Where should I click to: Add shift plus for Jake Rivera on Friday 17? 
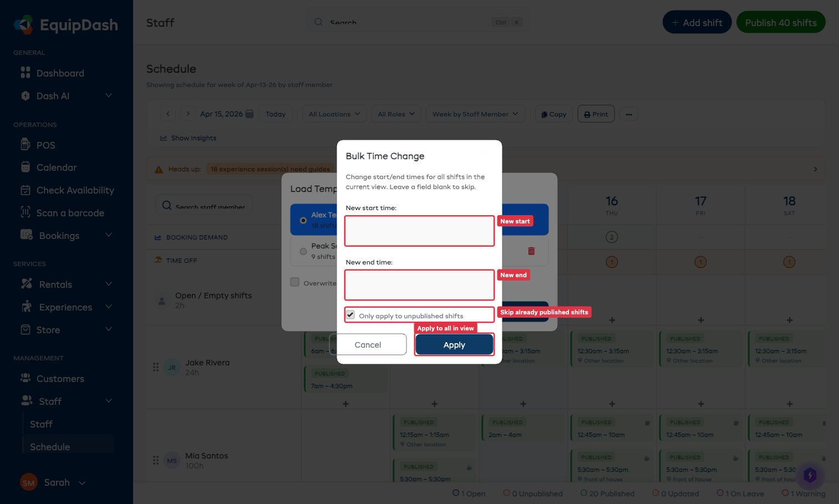(701, 404)
